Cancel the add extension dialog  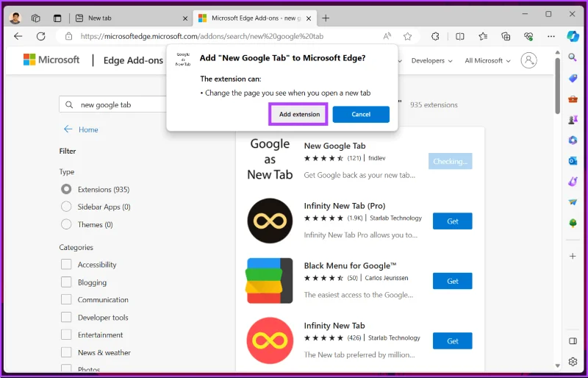tap(361, 114)
